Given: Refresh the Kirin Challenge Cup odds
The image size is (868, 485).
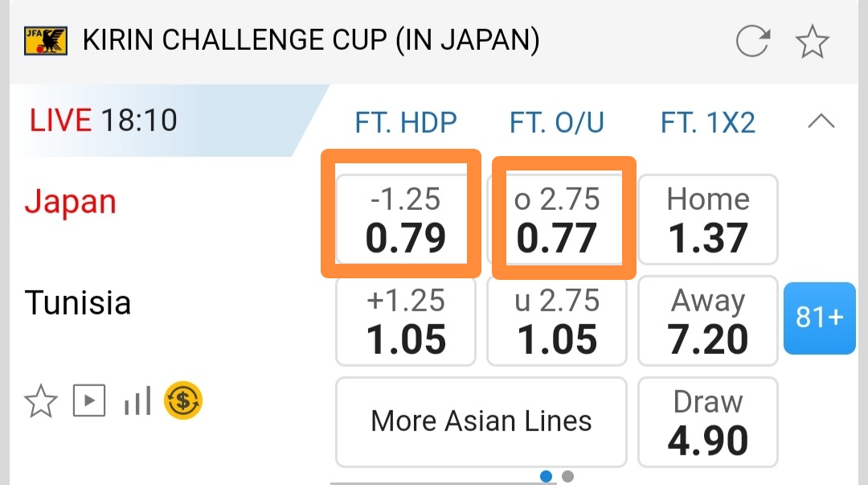Looking at the screenshot, I should point(753,40).
